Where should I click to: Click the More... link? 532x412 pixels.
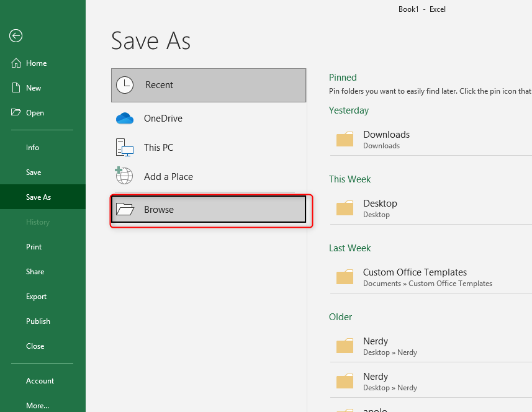38,405
